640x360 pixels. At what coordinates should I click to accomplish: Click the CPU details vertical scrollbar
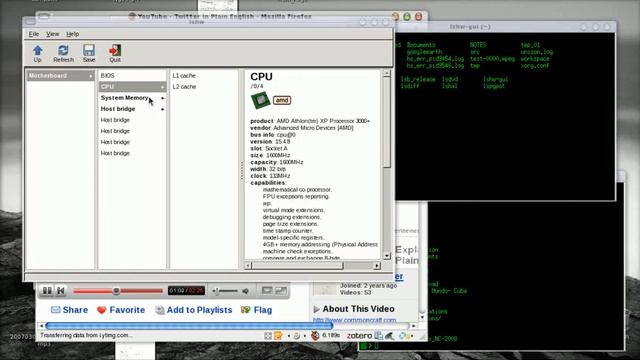tap(387, 122)
